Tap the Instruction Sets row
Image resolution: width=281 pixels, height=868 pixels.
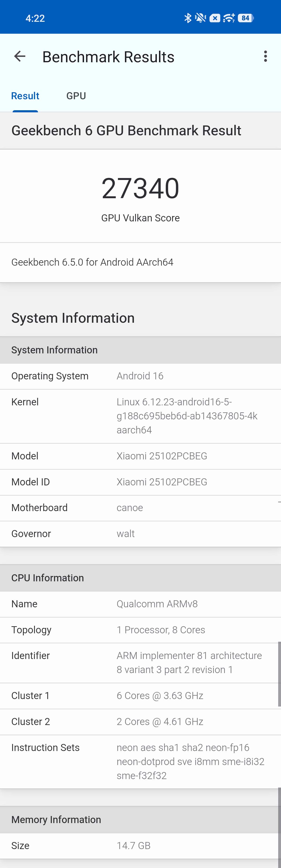[140, 762]
